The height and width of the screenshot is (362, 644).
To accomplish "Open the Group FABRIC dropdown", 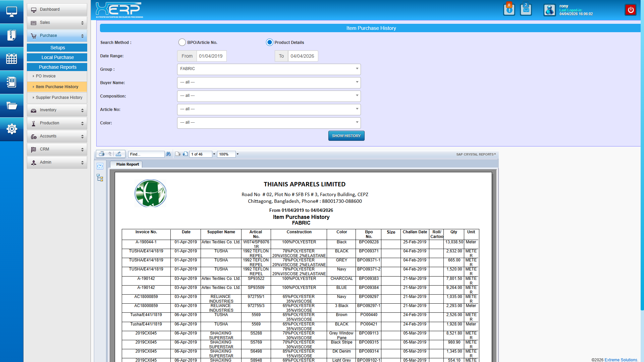I will [x=269, y=69].
